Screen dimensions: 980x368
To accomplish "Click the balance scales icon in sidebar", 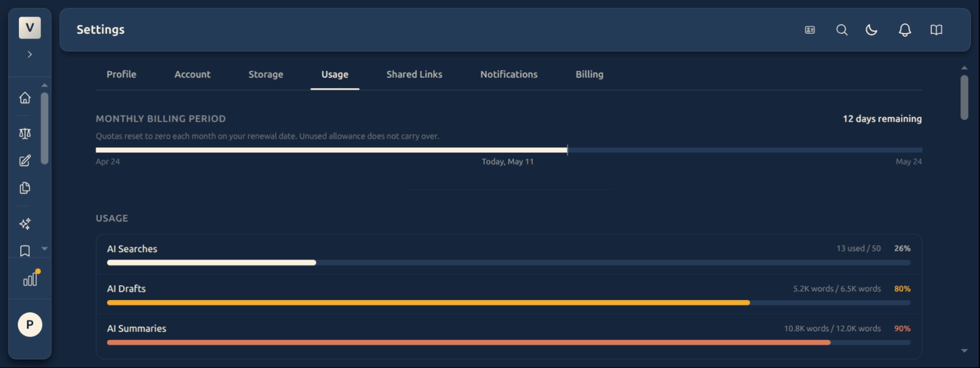I will (24, 133).
